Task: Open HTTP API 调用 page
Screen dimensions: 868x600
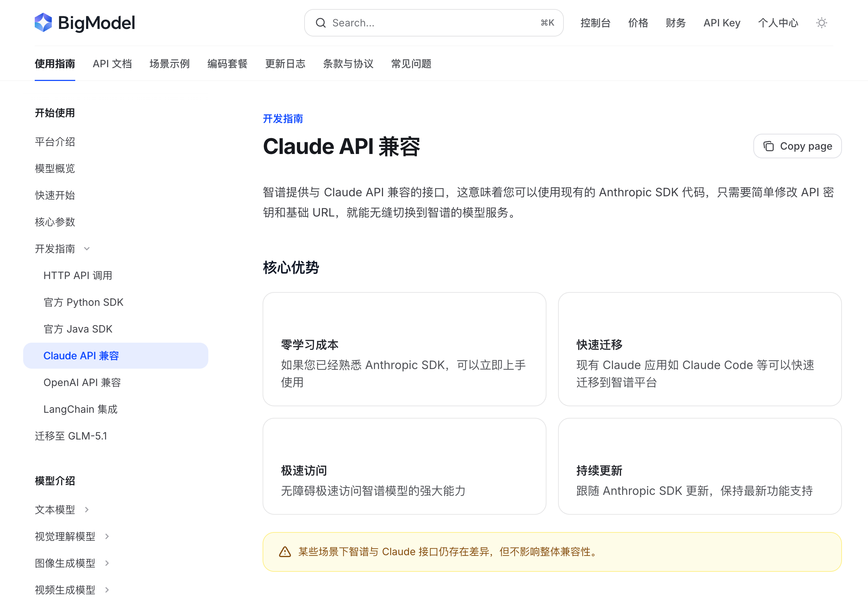Action: click(x=78, y=275)
